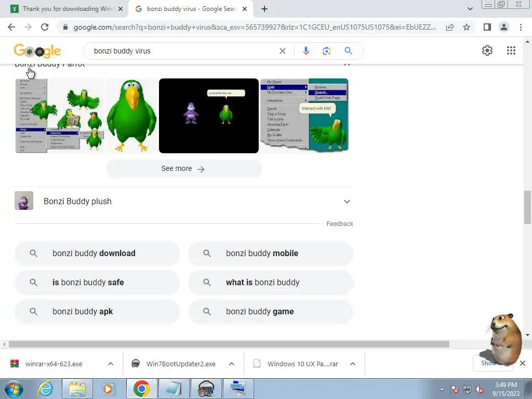Image resolution: width=532 pixels, height=399 pixels.
Task: Open options for winrar-x64-623.exe download
Action: coord(111,364)
